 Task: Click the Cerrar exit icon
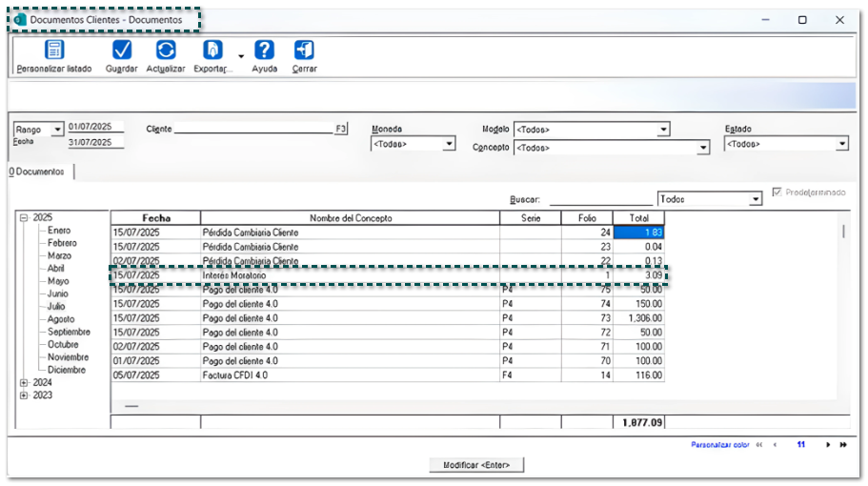click(x=304, y=51)
